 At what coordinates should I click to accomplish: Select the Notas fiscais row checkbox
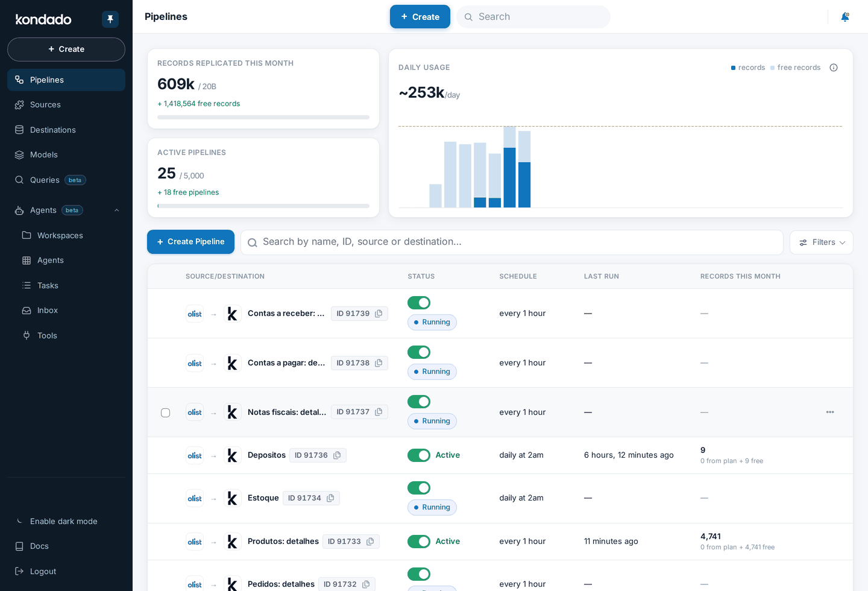[x=166, y=413]
